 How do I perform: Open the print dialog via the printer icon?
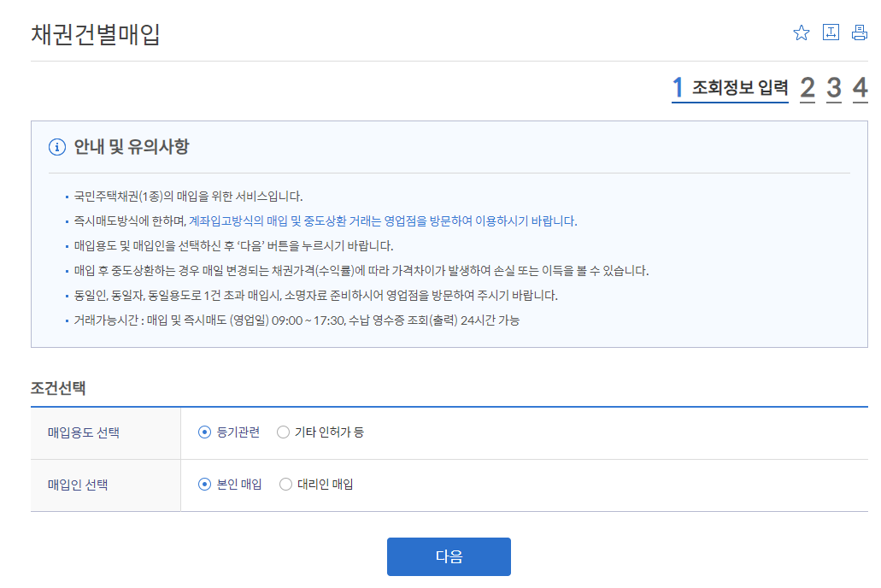pos(860,32)
